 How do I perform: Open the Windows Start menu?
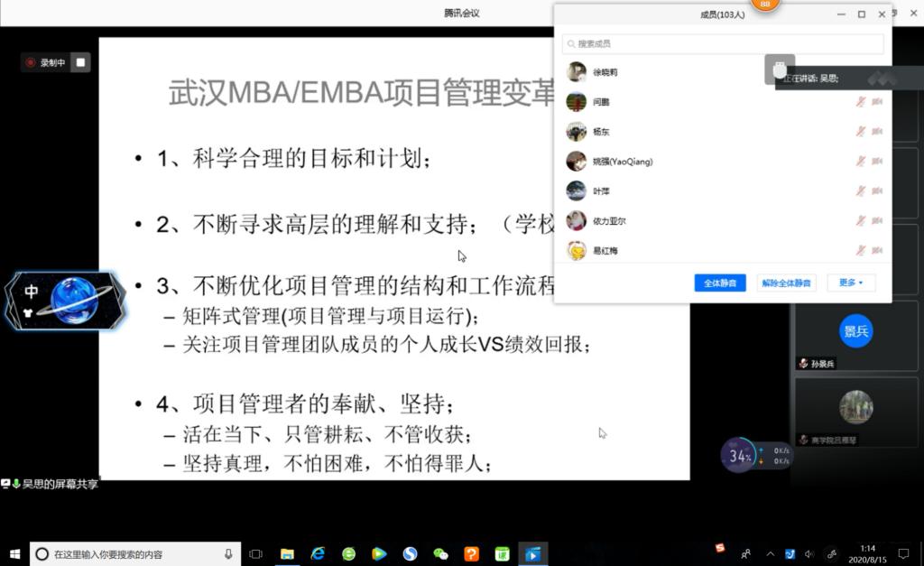pyautogui.click(x=14, y=553)
